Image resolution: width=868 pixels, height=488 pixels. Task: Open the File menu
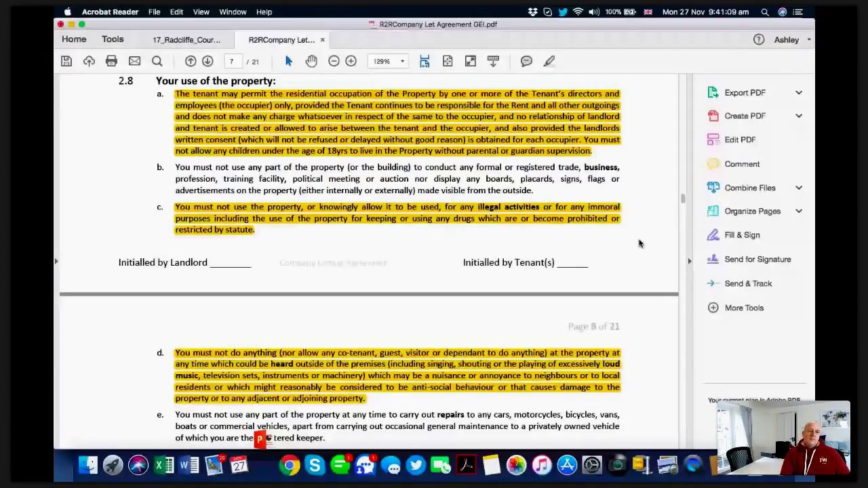154,12
